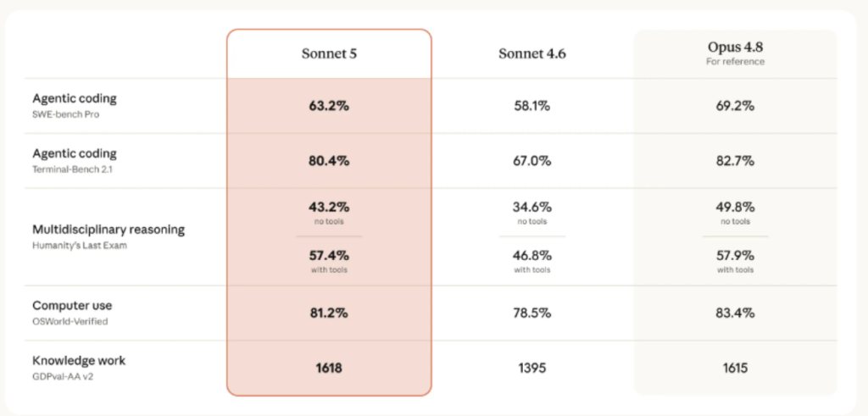Select the Sonnet 4.6 column header
The image size is (868, 416).
coord(532,53)
